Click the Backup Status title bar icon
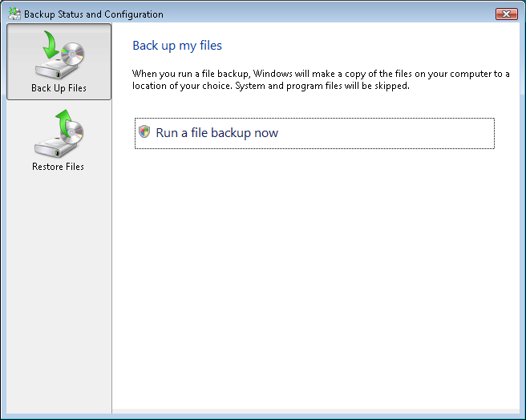 click(14, 14)
